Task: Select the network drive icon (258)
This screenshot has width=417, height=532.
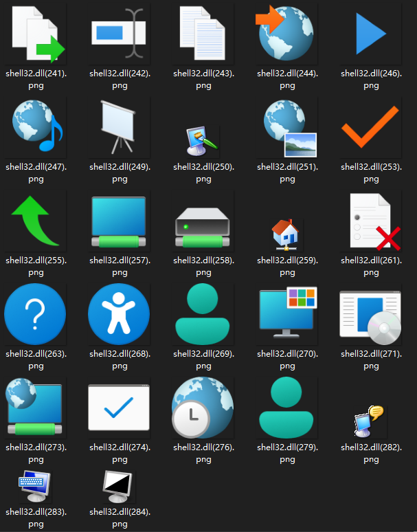Action: tap(203, 228)
